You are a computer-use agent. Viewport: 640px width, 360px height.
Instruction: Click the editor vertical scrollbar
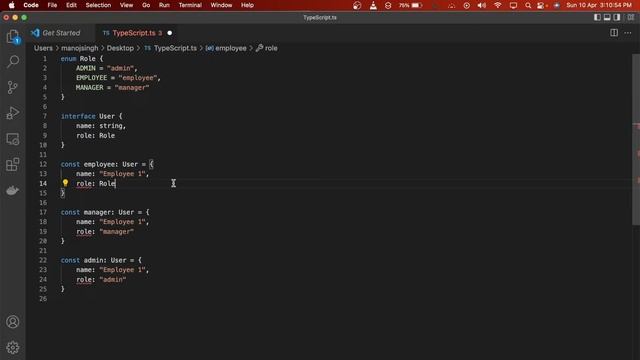pos(636,139)
